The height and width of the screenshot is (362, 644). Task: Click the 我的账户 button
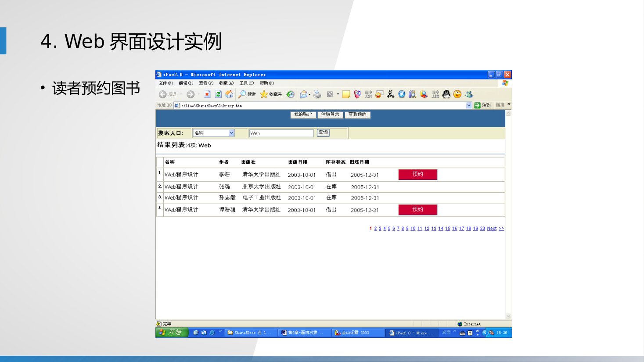pyautogui.click(x=303, y=115)
